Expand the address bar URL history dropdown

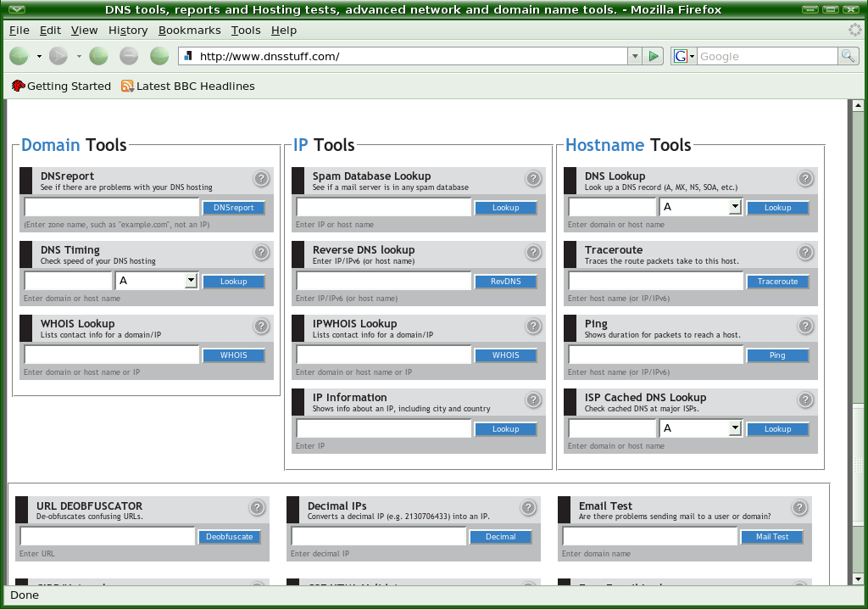pyautogui.click(x=635, y=56)
